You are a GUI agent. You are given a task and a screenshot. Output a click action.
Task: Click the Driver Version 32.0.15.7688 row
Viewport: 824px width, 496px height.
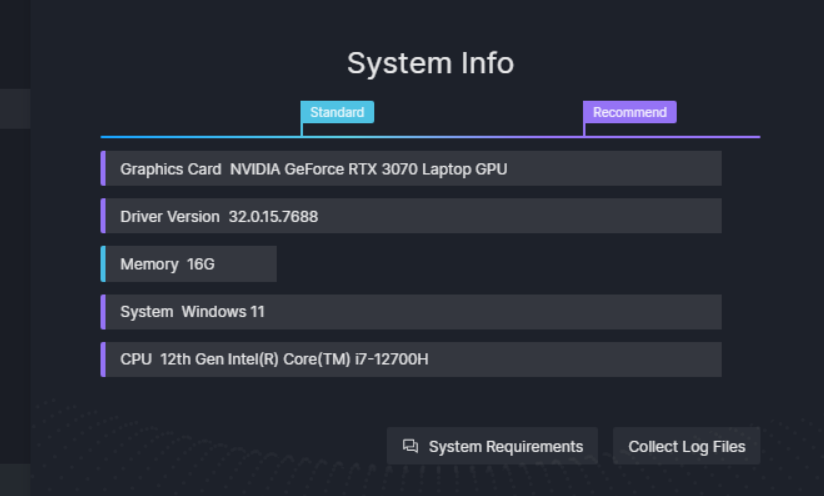411,216
